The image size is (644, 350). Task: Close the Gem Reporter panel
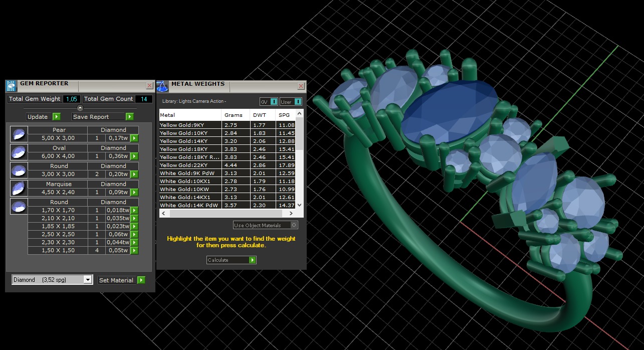coord(149,86)
